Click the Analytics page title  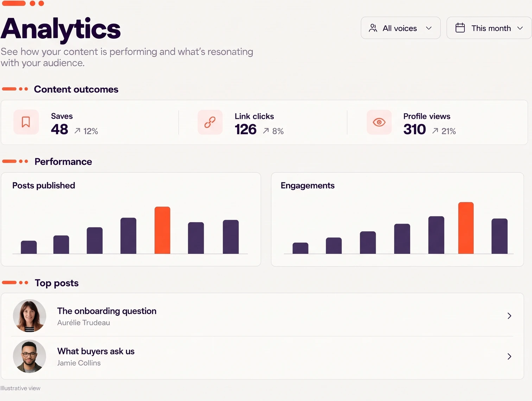coord(61,29)
